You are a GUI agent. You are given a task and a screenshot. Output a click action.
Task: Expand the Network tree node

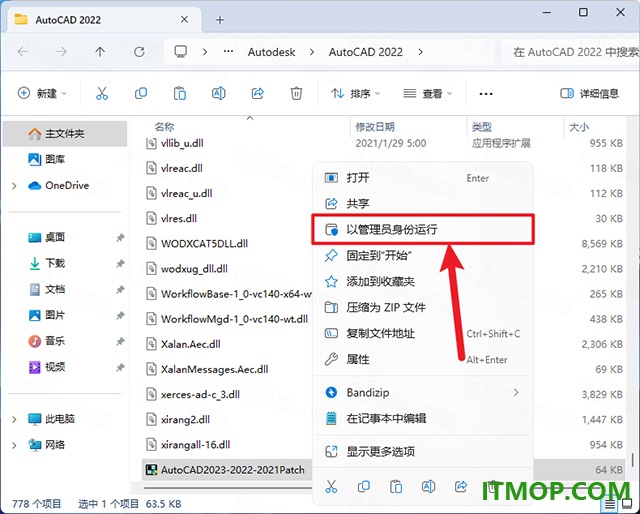(x=14, y=445)
